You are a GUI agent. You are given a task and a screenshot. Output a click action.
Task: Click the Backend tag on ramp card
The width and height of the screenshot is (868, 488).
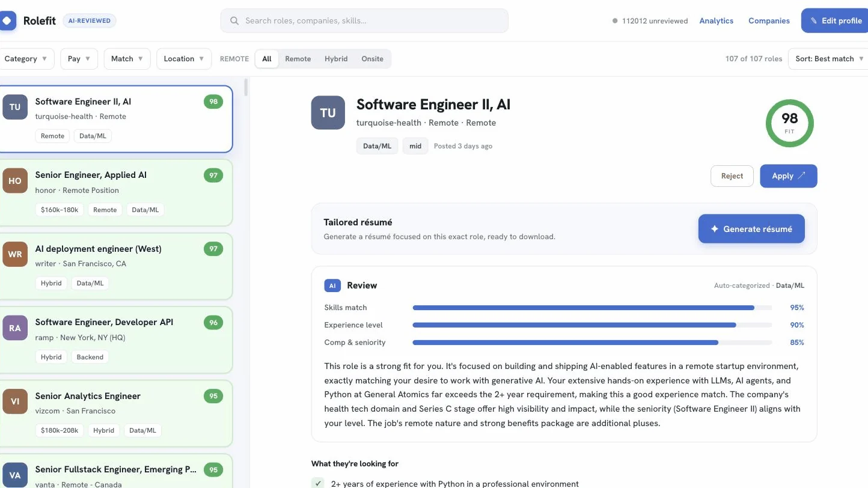click(90, 357)
